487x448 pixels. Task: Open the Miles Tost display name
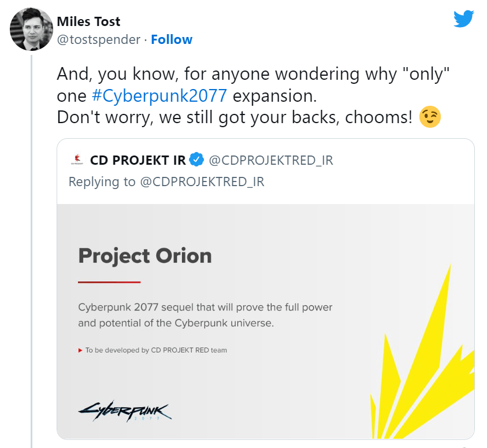pos(90,21)
